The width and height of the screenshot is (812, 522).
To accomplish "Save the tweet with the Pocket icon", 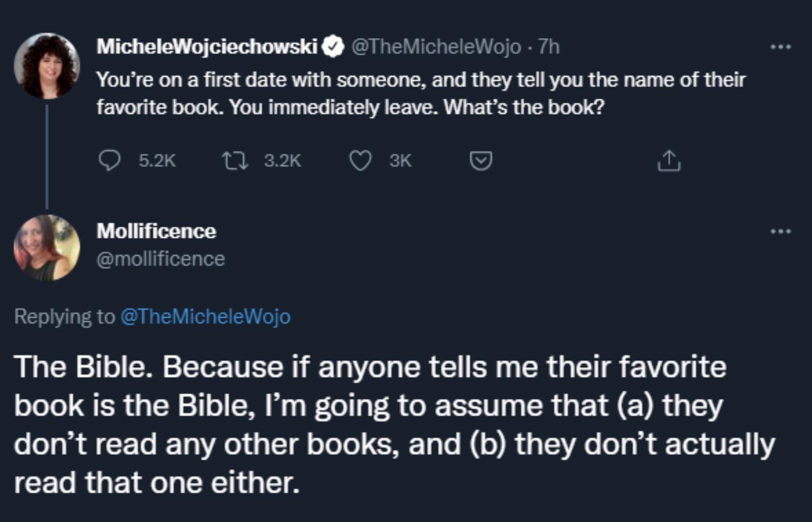I will [x=481, y=160].
